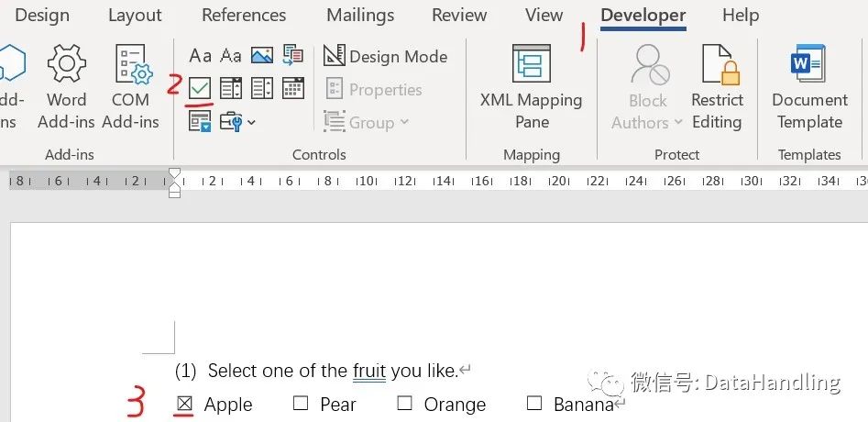This screenshot has height=422, width=868.
Task: Open the Legacy Tools dropdown
Action: pos(237,122)
